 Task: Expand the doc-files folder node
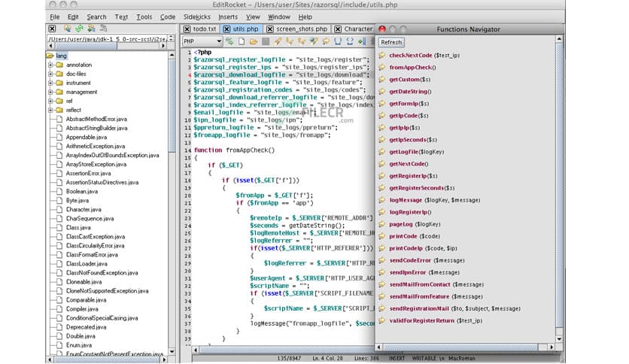tap(50, 74)
